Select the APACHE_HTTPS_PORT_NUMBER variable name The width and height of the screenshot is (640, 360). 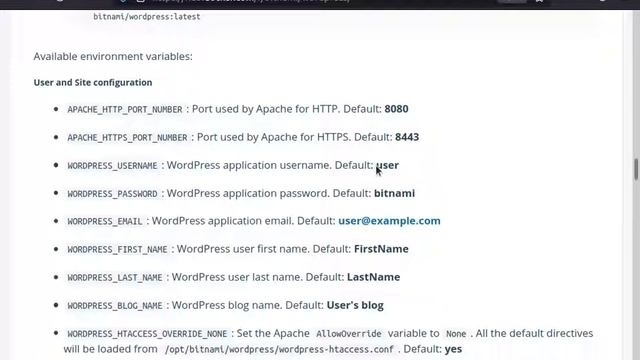[x=127, y=138]
